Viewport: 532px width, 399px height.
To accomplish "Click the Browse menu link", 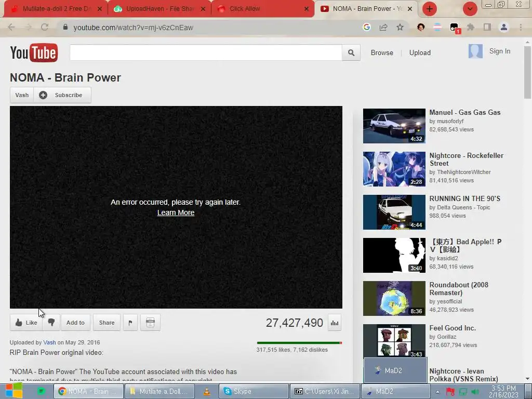I will [x=382, y=52].
